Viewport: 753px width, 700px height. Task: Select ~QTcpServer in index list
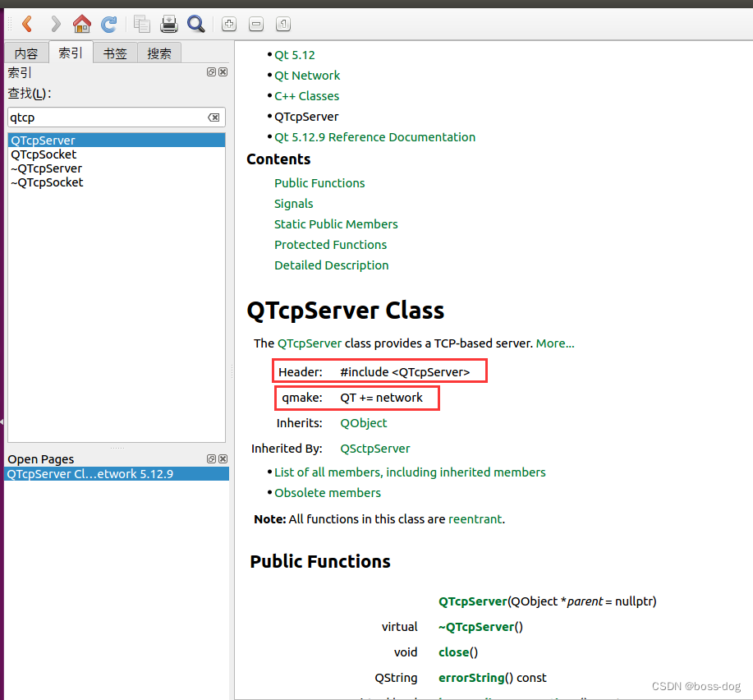pyautogui.click(x=117, y=168)
